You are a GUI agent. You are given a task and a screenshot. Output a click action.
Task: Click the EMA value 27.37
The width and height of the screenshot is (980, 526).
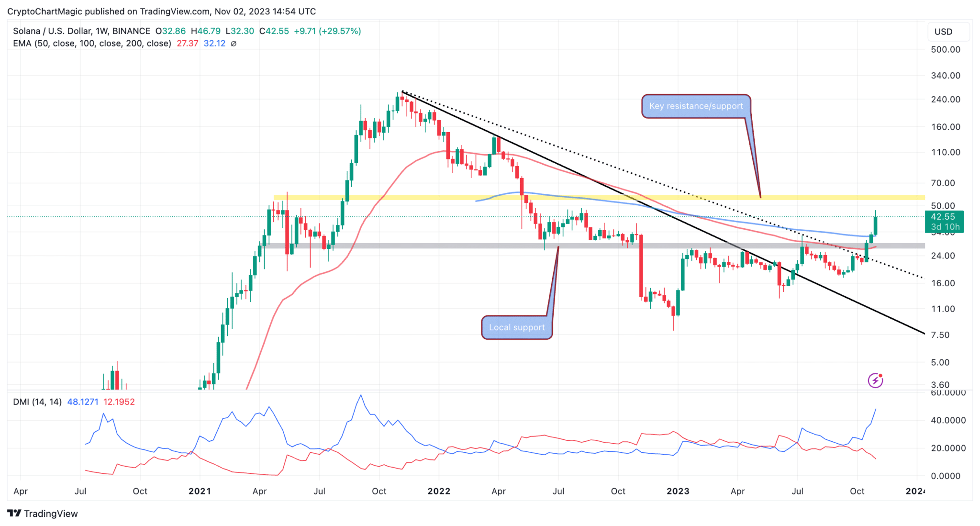coord(188,44)
